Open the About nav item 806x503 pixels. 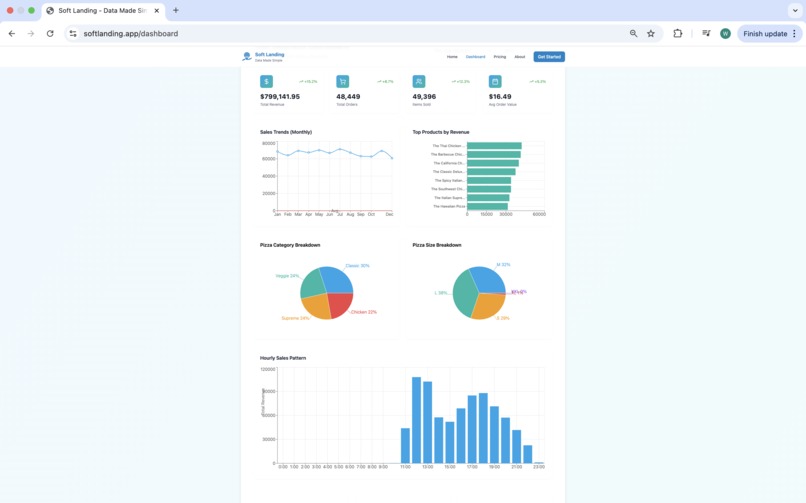pyautogui.click(x=520, y=57)
